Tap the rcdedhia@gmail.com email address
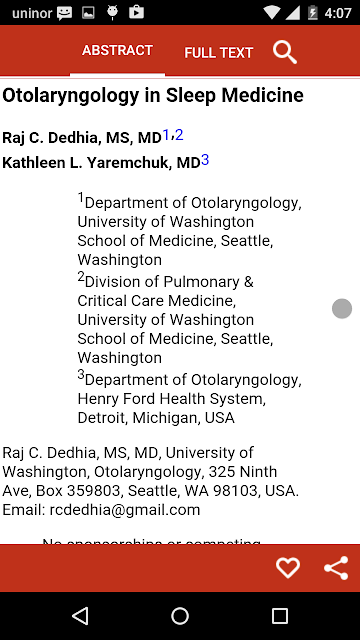Screen dimensions: 360x640 125,510
